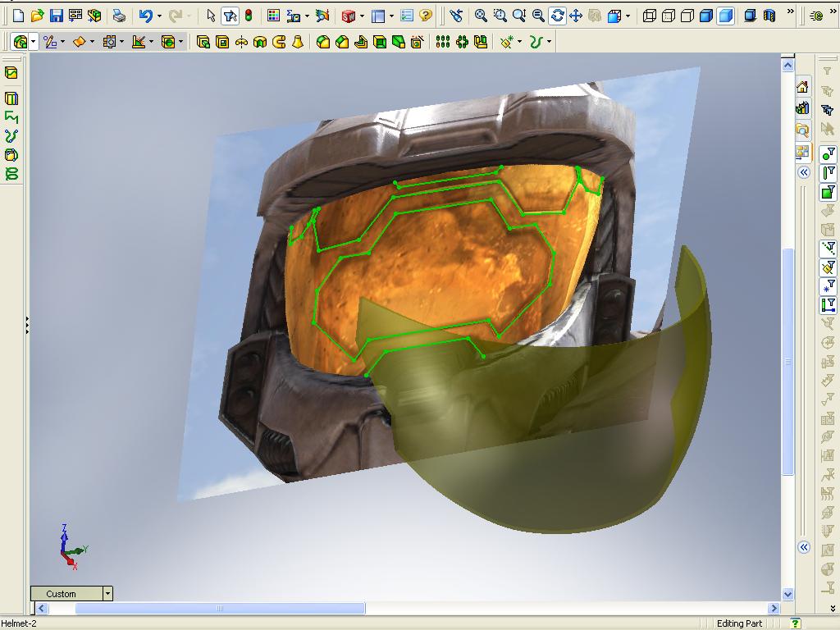Open the SolidWorks red cube icon menu
Screen dimensions: 840x630
(x=348, y=16)
